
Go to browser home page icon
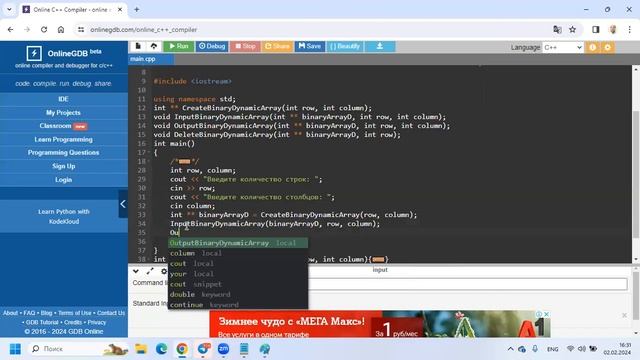[61, 29]
